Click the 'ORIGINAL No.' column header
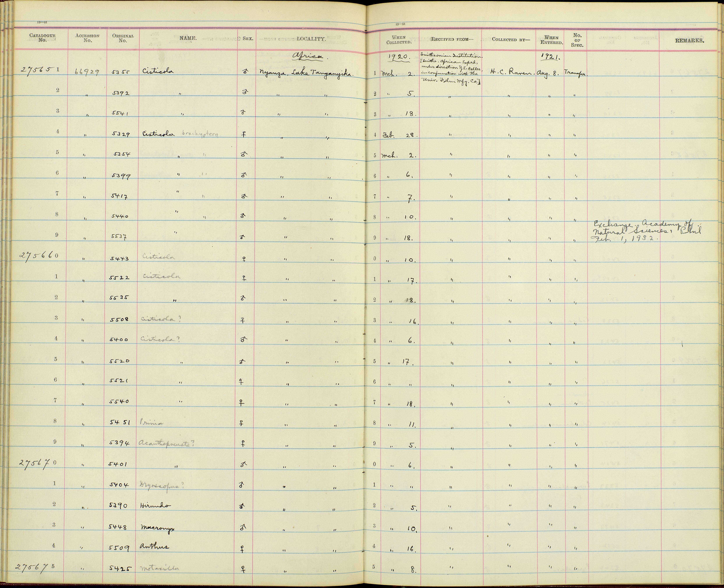 click(123, 38)
